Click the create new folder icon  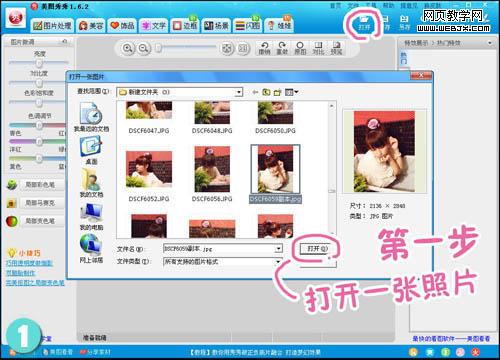pyautogui.click(x=277, y=92)
